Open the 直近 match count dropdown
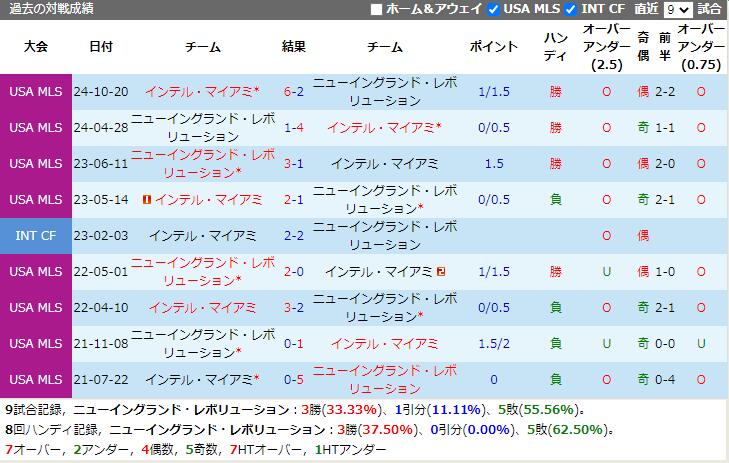This screenshot has width=729, height=463. pos(678,9)
